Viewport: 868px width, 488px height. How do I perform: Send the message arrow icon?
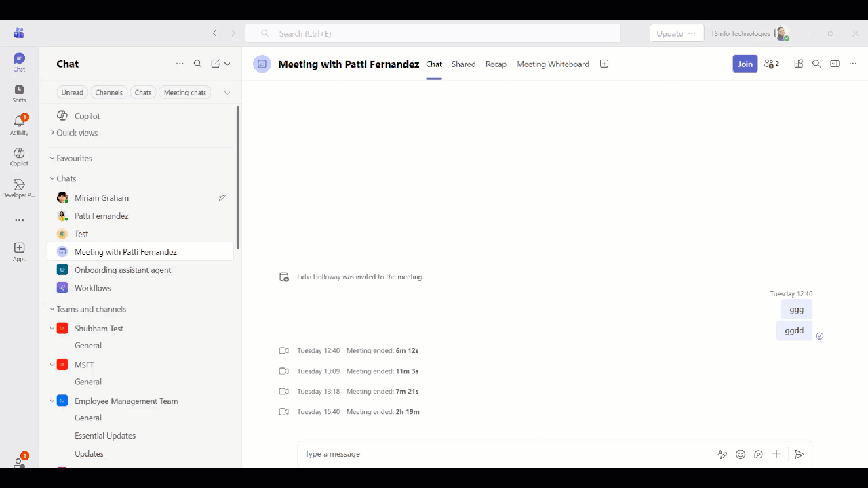(x=800, y=454)
